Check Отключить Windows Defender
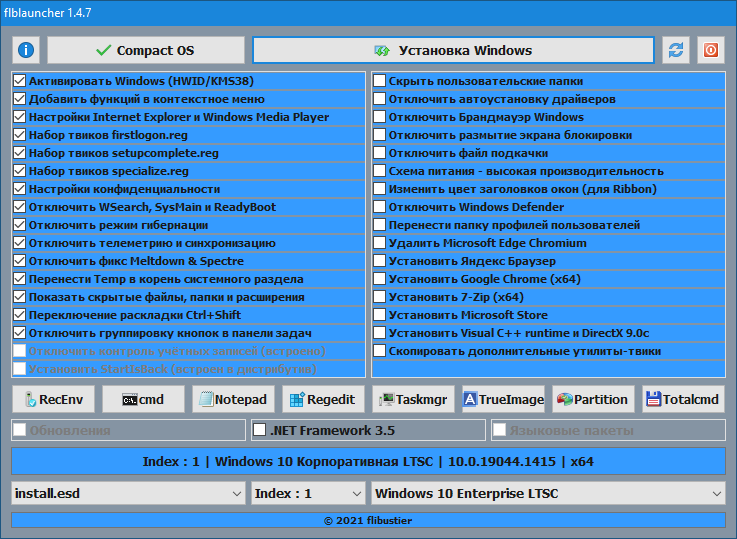Viewport: 737px width, 539px height. [x=379, y=207]
